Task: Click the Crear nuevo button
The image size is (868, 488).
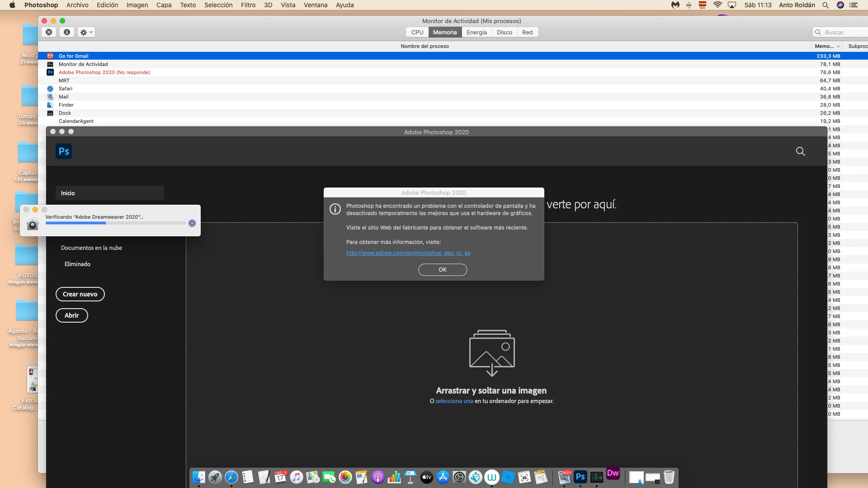Action: coord(80,294)
